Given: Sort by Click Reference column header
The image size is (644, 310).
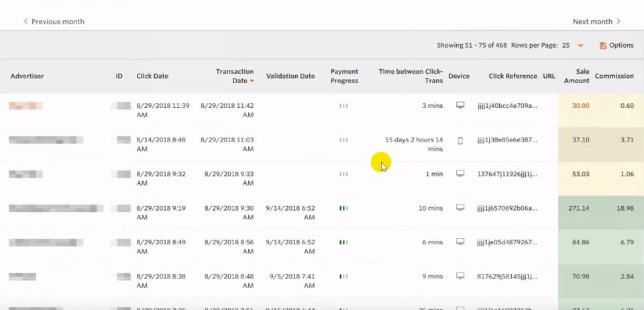Looking at the screenshot, I should pos(513,76).
